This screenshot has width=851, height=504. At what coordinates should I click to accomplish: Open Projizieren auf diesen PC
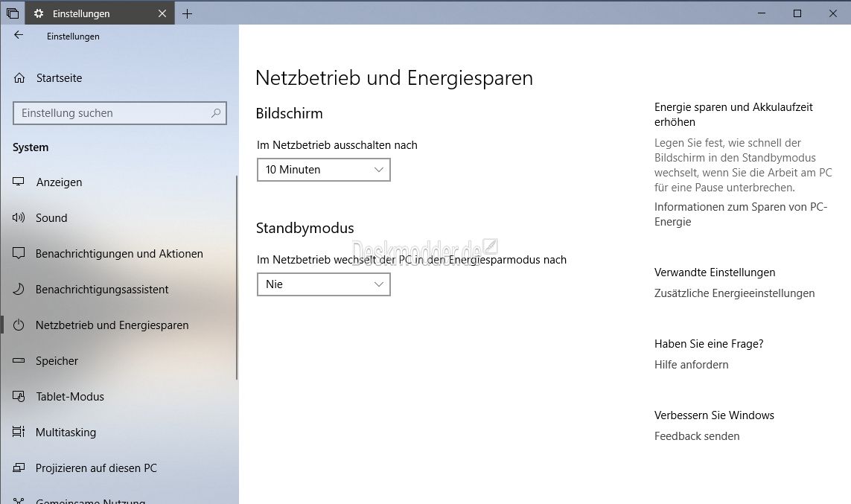[x=96, y=468]
